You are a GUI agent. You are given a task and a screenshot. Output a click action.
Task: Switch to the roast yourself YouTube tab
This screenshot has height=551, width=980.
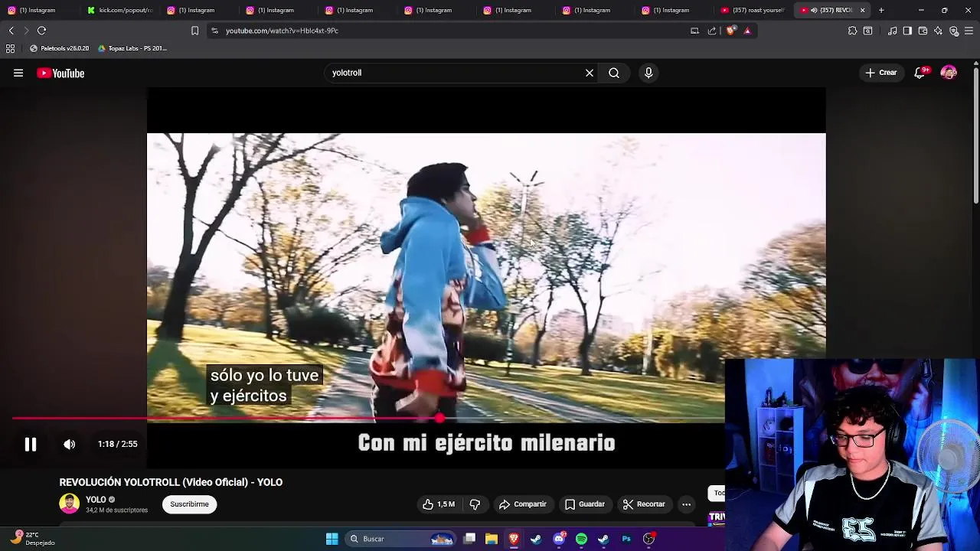tap(753, 10)
